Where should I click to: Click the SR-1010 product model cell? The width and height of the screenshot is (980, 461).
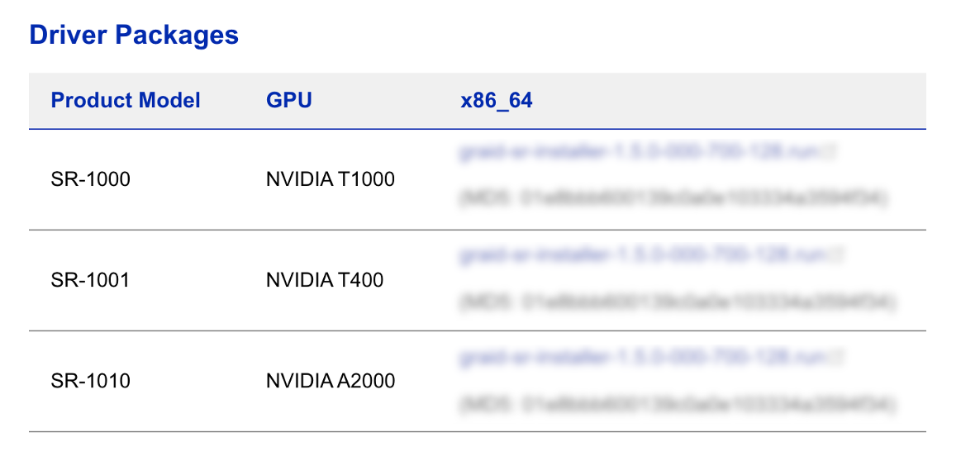(x=91, y=381)
